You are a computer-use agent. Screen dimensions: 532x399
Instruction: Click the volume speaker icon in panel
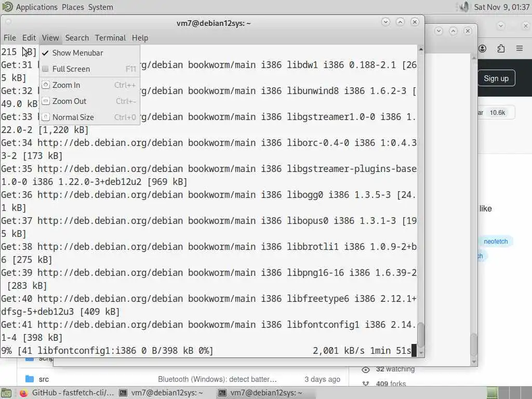point(464,7)
